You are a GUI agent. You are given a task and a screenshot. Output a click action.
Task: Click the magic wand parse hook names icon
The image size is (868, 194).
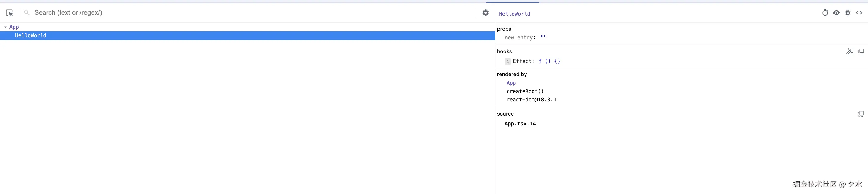pyautogui.click(x=849, y=51)
